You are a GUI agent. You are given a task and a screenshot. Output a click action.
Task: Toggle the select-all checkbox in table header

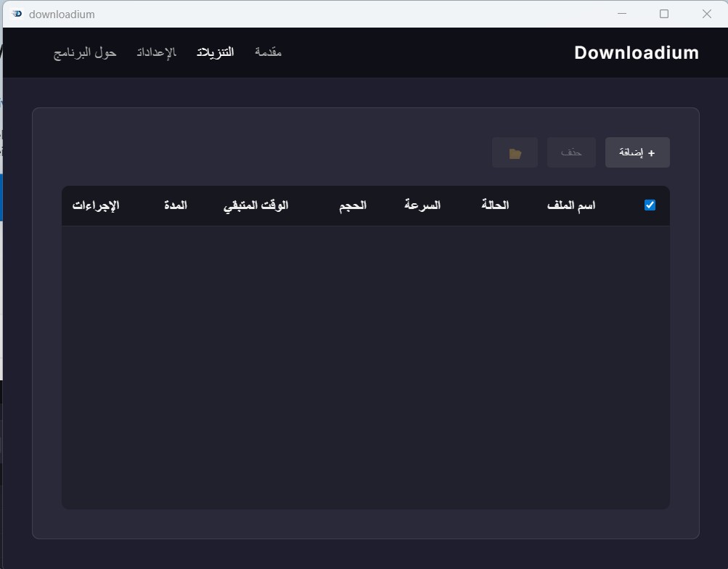tap(650, 205)
